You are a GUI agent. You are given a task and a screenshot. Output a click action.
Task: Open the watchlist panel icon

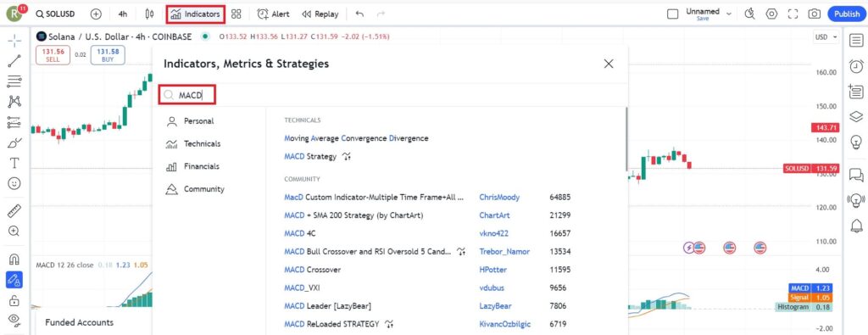[x=856, y=40]
